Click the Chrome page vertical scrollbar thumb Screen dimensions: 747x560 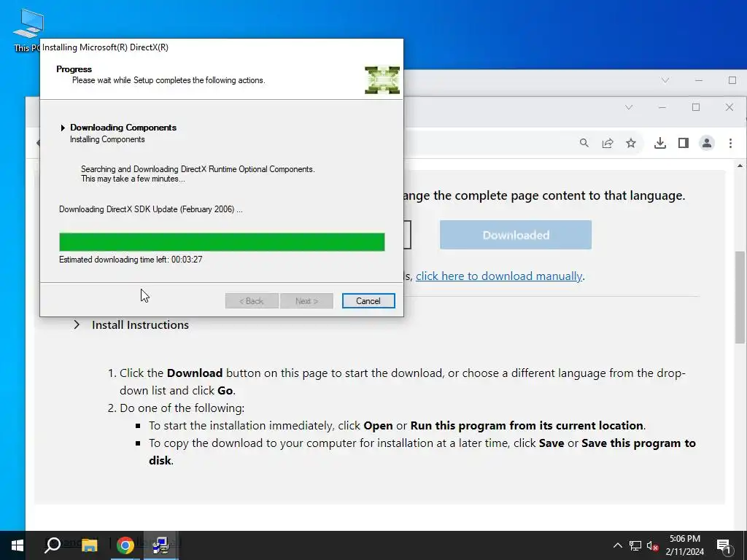[740, 297]
